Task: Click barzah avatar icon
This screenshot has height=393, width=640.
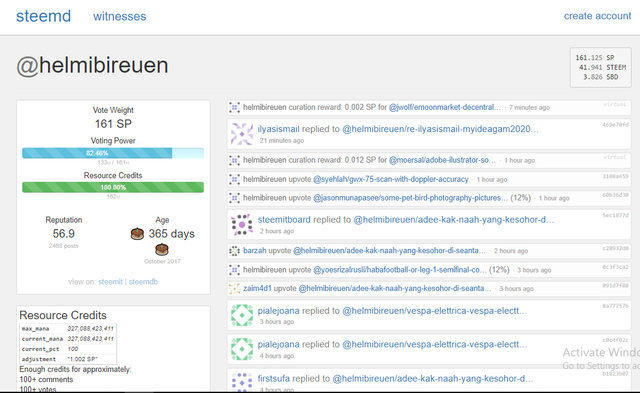Action: click(234, 251)
